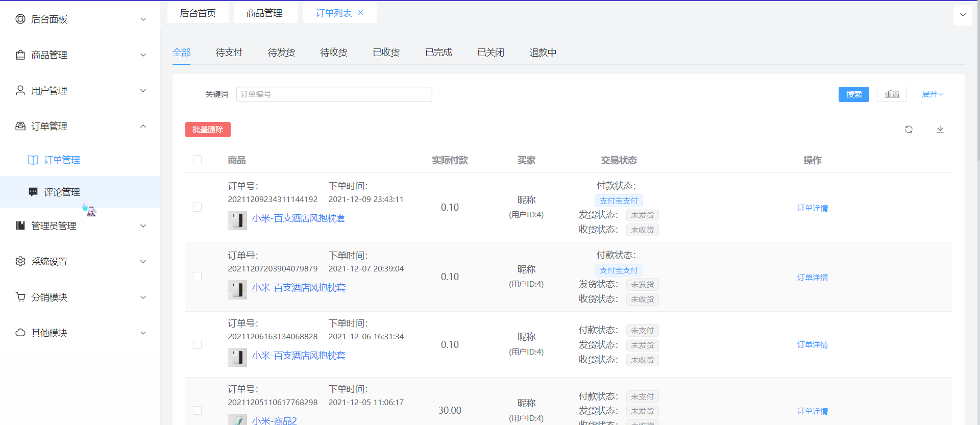
Task: Expand the 用户管理 sidebar chevron
Action: [x=143, y=90]
